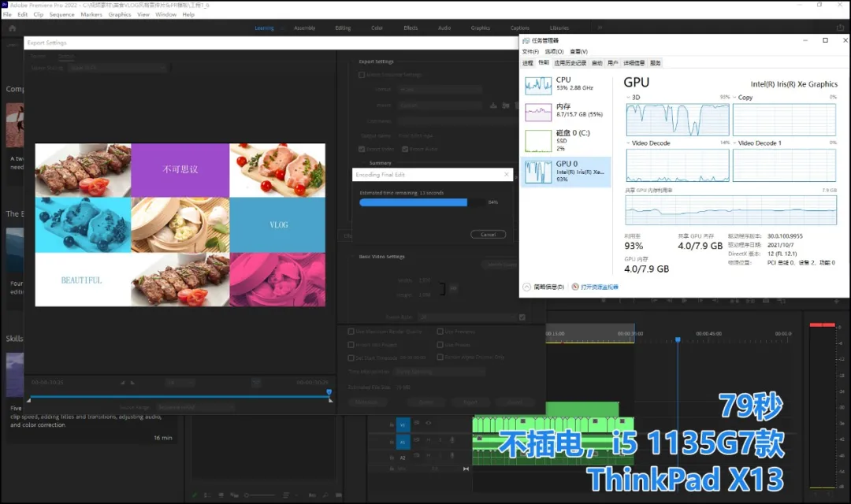Toggle Export Audio checkbox
Screen dimensions: 851x504
[x=405, y=149]
